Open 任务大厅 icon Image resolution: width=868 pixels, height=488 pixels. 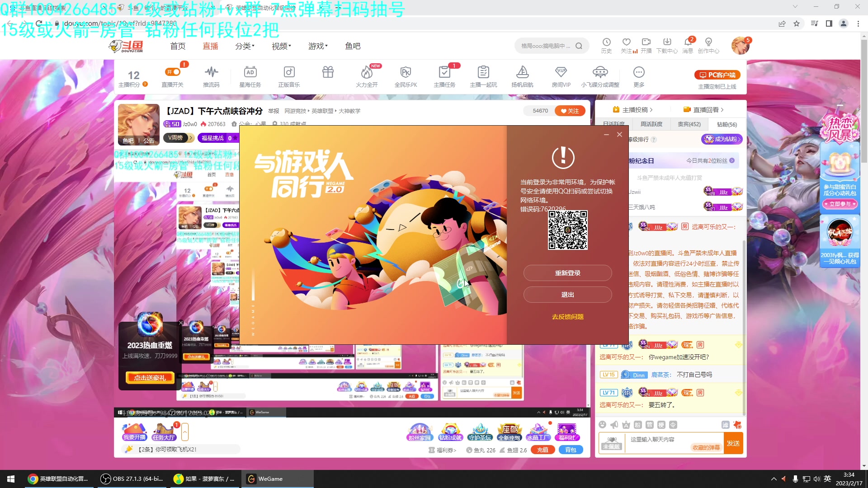[x=164, y=432]
